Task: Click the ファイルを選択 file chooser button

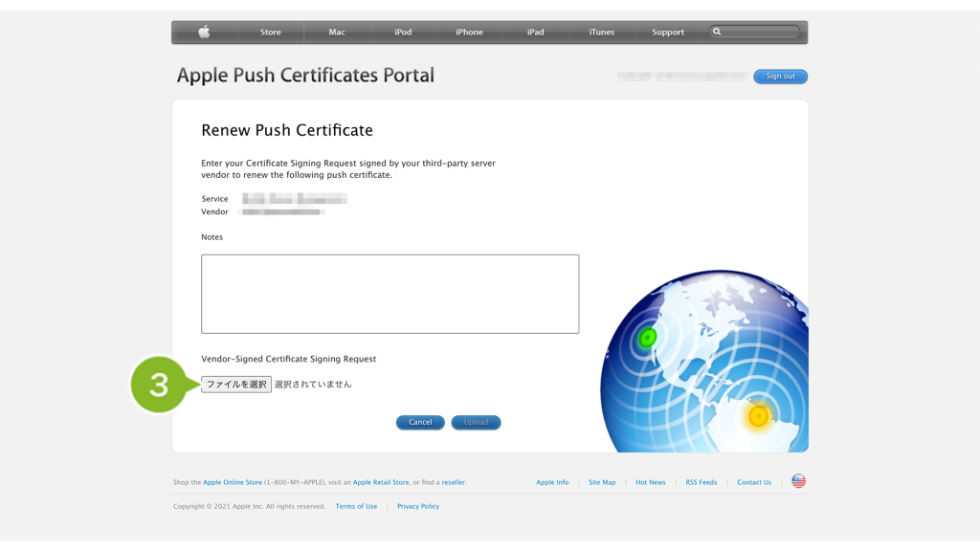Action: point(236,385)
